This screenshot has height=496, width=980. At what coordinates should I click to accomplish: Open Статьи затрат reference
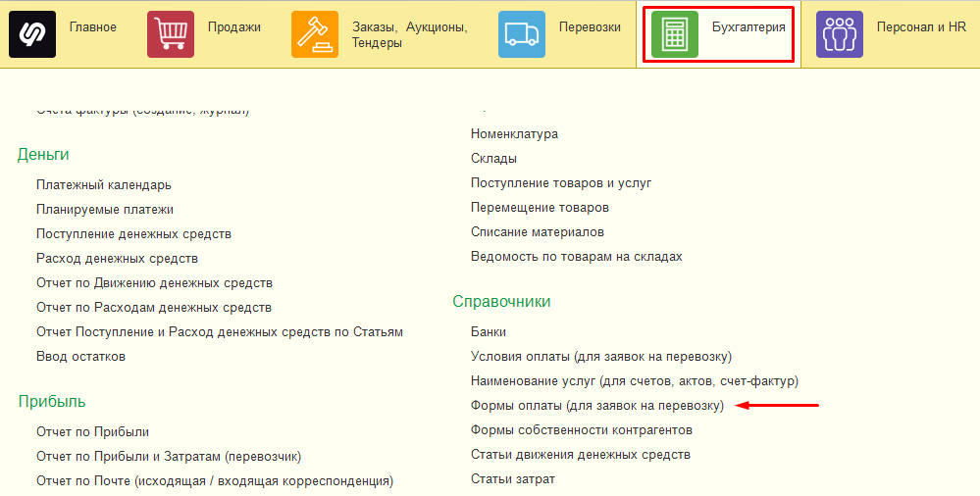point(512,479)
